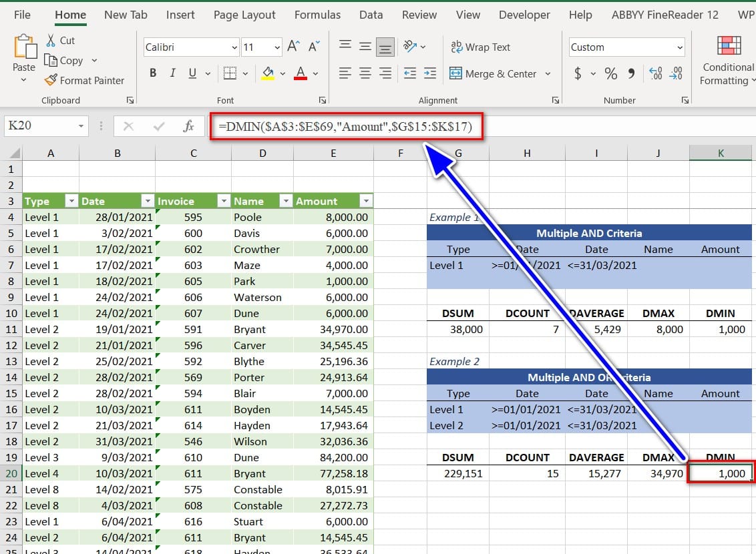
Task: Switch to the Formulas tab
Action: click(317, 15)
